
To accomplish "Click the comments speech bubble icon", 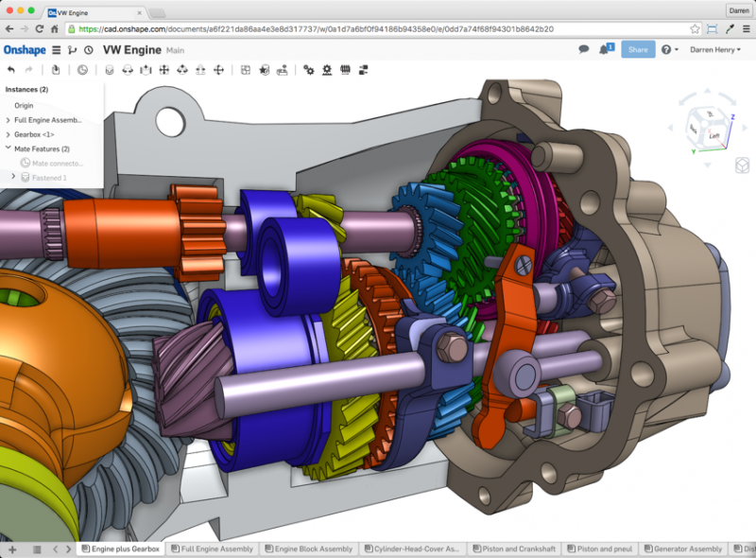I will [x=584, y=49].
